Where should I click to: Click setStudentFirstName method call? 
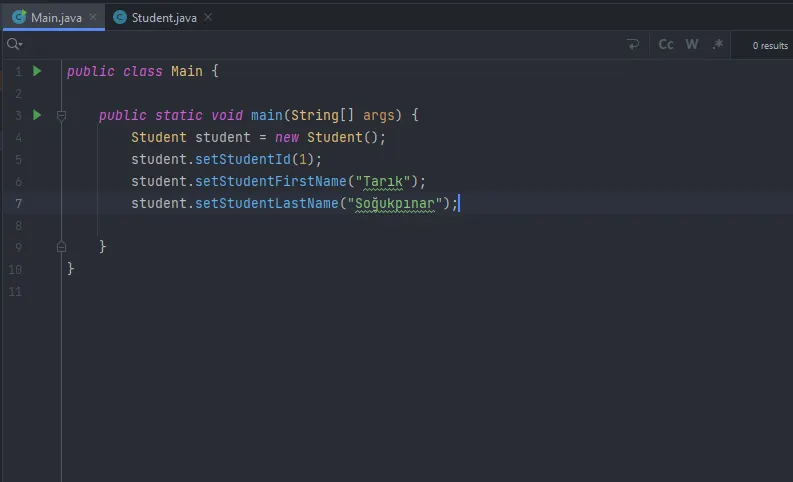(271, 181)
